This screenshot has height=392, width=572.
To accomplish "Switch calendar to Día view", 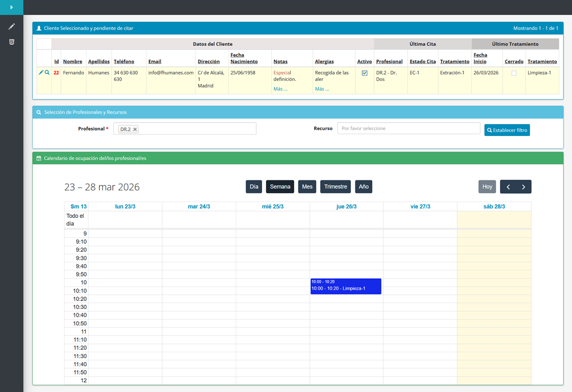I will click(x=254, y=187).
